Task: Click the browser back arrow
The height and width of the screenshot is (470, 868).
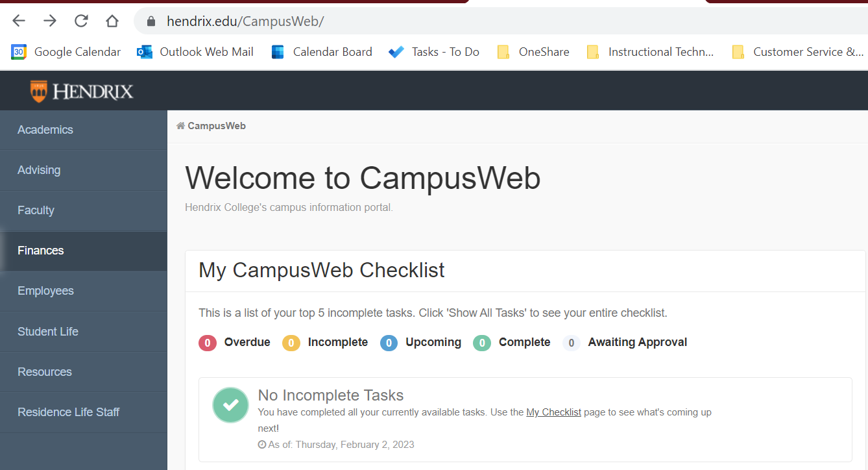Action: (x=18, y=20)
